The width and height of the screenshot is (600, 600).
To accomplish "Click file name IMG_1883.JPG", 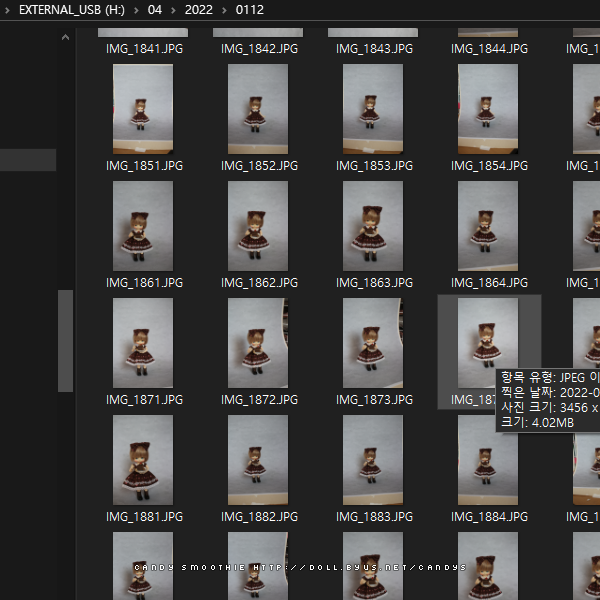I will point(374,517).
